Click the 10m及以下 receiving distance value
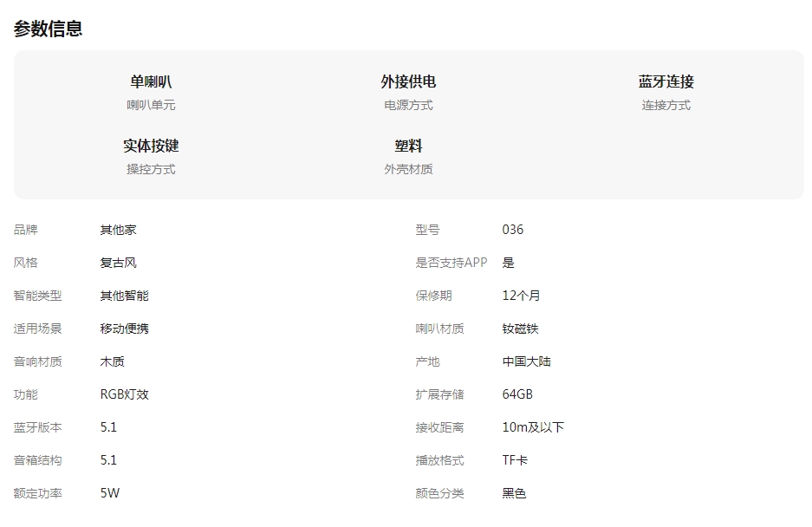 tap(533, 427)
